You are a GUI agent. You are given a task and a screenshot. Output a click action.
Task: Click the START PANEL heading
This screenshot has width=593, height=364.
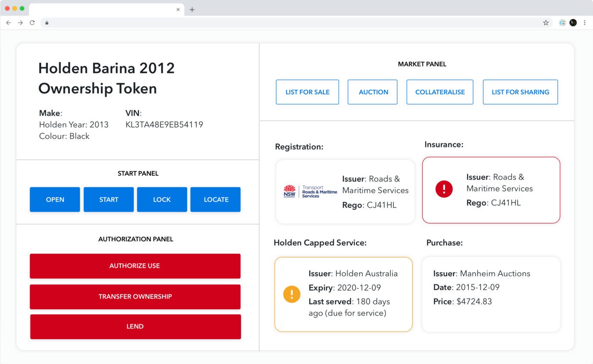[138, 174]
